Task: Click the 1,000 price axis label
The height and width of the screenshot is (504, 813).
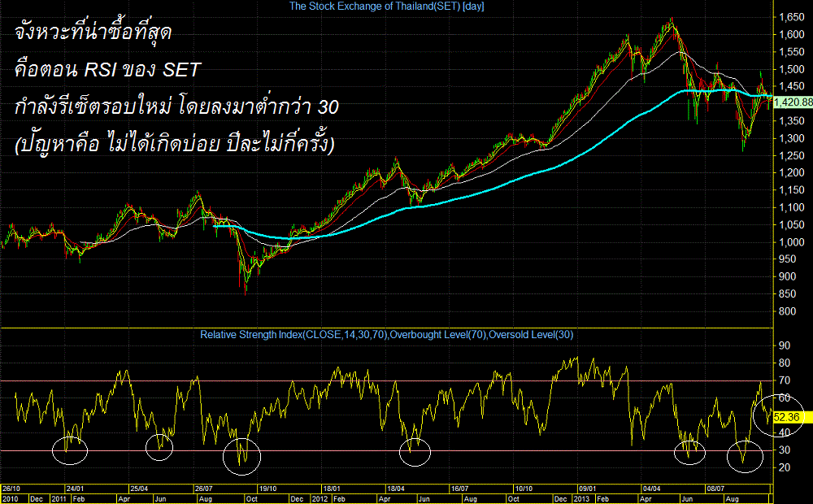Action: [792, 242]
